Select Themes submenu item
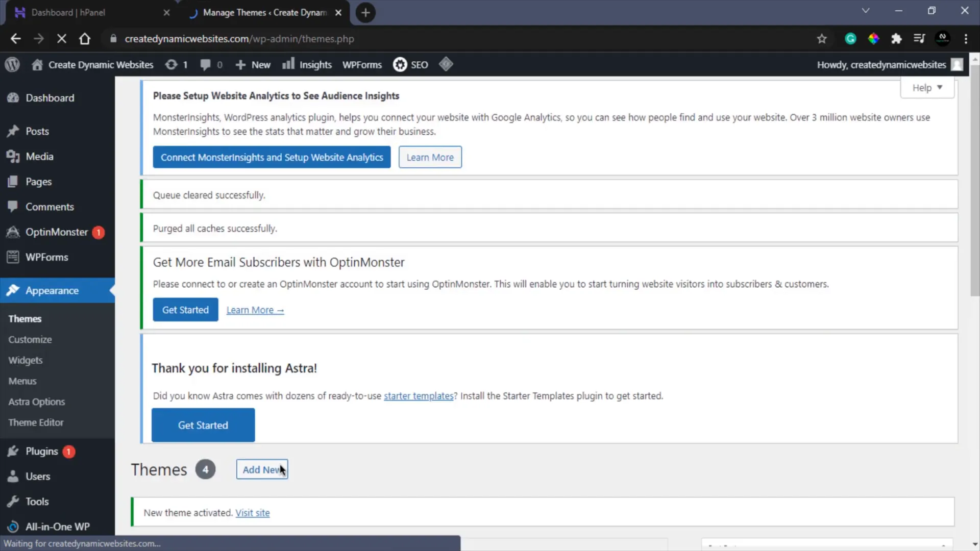Image resolution: width=980 pixels, height=551 pixels. 24,319
